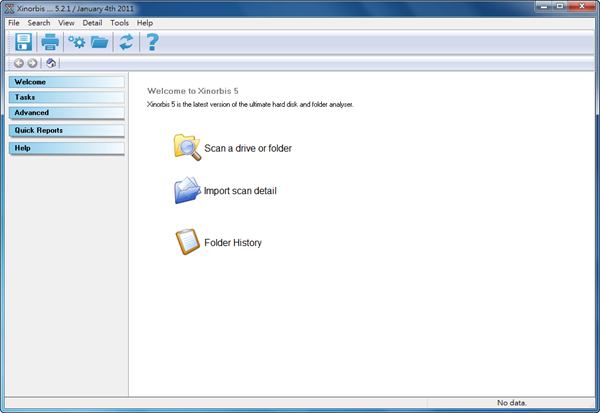Click the refresh arrows toolbar icon

pyautogui.click(x=126, y=42)
